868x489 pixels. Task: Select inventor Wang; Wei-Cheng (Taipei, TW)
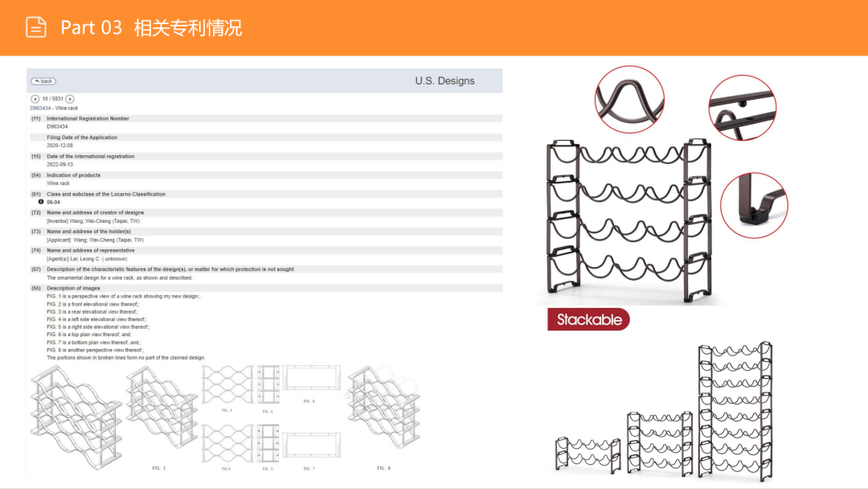(x=93, y=221)
